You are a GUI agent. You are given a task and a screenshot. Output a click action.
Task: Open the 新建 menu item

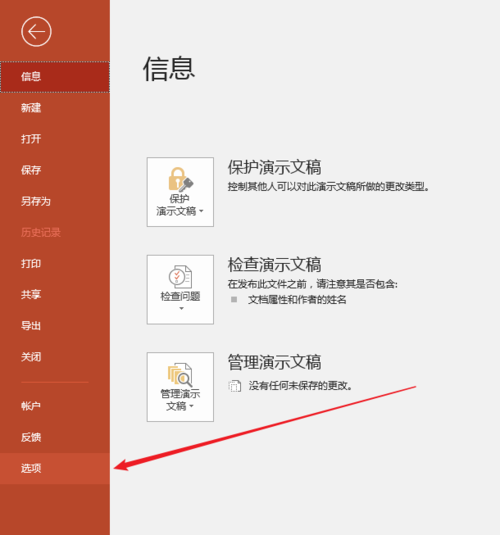55,108
